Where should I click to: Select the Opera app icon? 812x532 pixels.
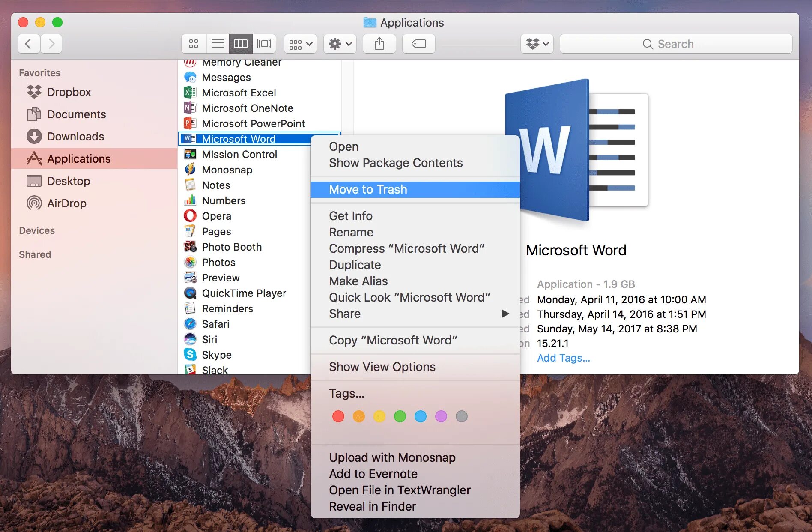tap(190, 216)
